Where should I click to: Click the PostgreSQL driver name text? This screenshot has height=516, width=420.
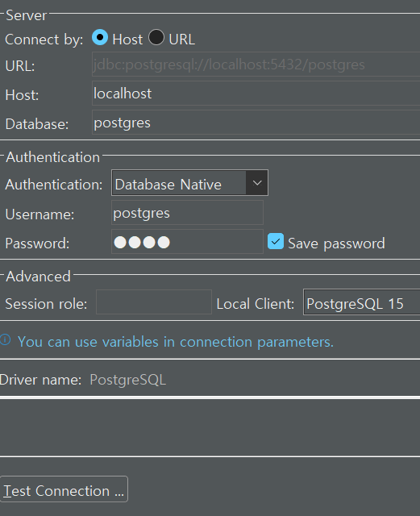pos(127,380)
